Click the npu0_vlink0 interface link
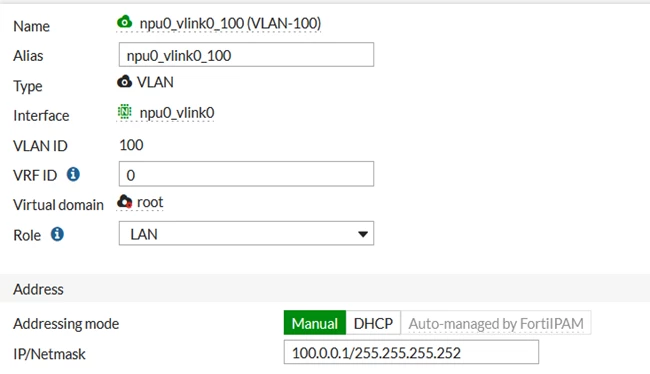This screenshot has height=374, width=650. click(x=177, y=113)
